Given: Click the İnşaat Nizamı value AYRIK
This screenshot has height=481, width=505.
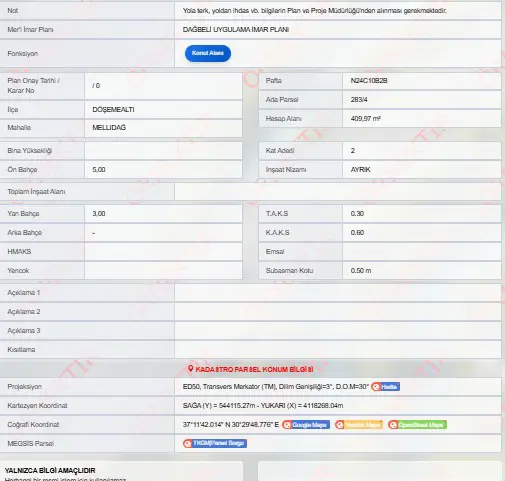Looking at the screenshot, I should coord(360,170).
